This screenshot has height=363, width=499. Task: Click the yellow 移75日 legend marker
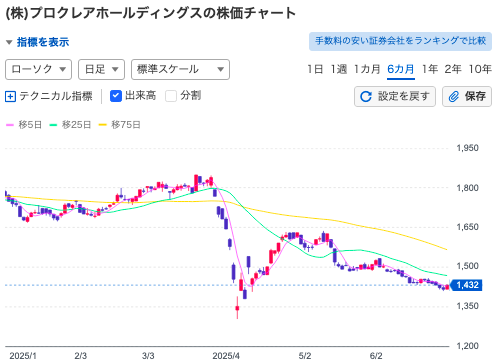tap(102, 125)
